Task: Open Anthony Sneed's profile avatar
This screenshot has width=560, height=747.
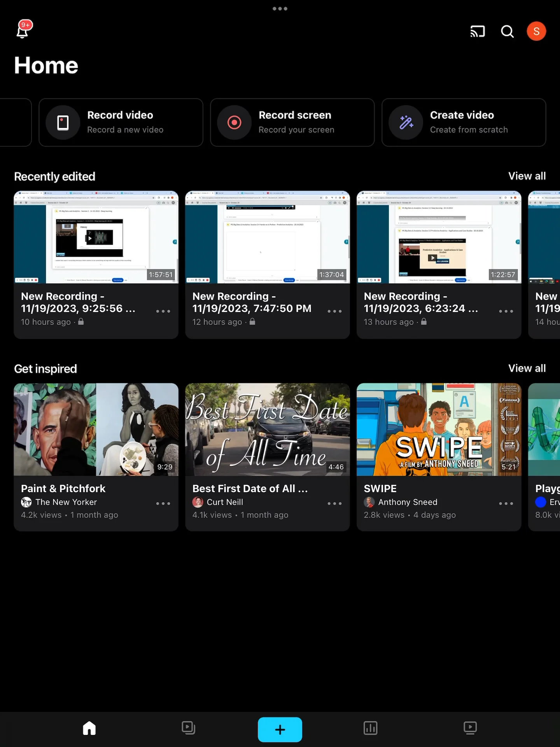Action: coord(369,502)
